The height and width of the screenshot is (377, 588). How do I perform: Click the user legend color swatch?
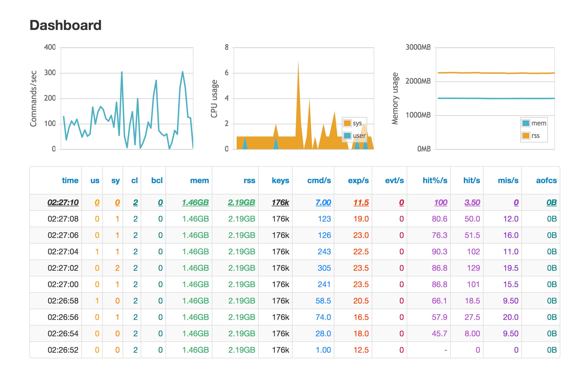347,136
